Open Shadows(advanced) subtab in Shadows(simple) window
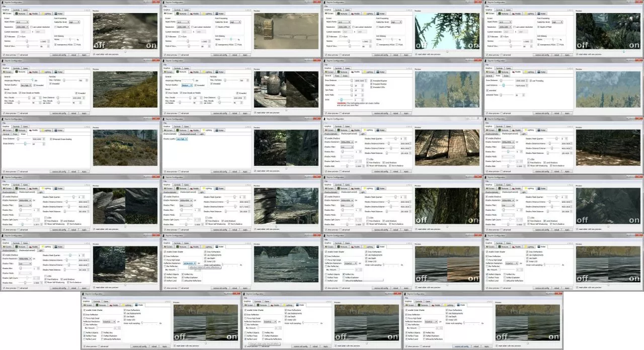This screenshot has height=350, width=644. [188, 134]
